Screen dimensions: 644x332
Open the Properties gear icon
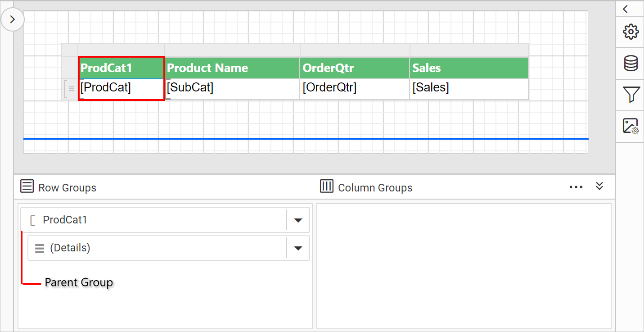click(630, 32)
